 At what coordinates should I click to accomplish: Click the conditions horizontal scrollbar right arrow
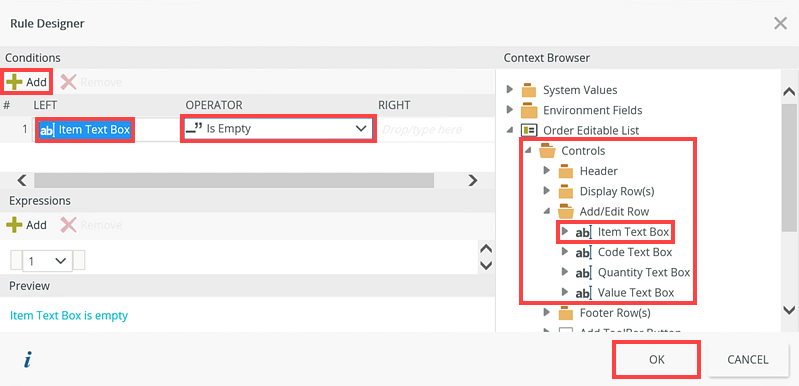472,180
